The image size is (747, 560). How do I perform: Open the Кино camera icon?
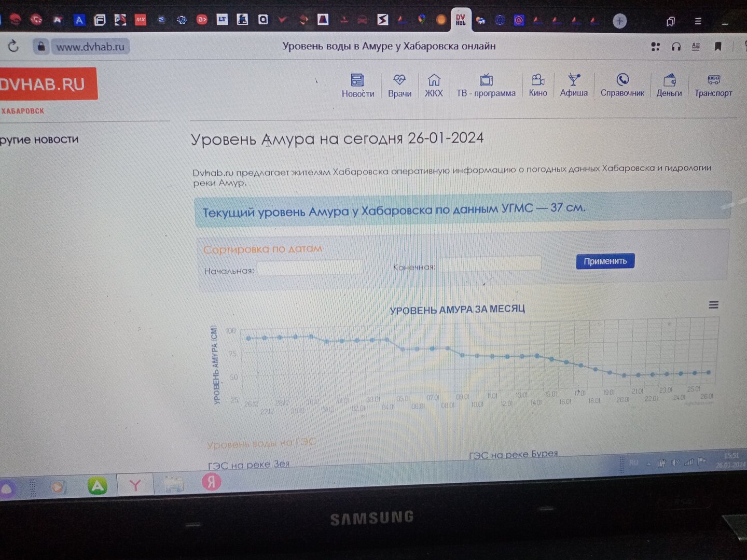click(538, 79)
